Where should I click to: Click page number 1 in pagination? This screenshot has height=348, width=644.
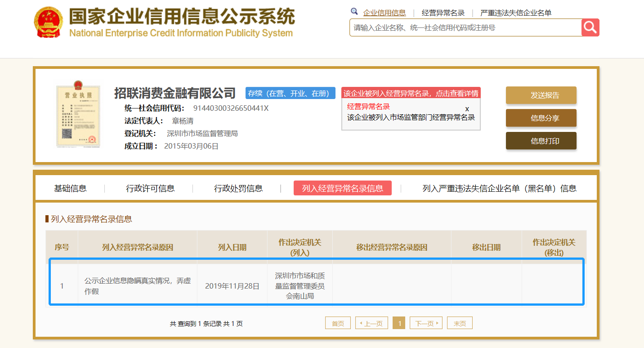(399, 323)
